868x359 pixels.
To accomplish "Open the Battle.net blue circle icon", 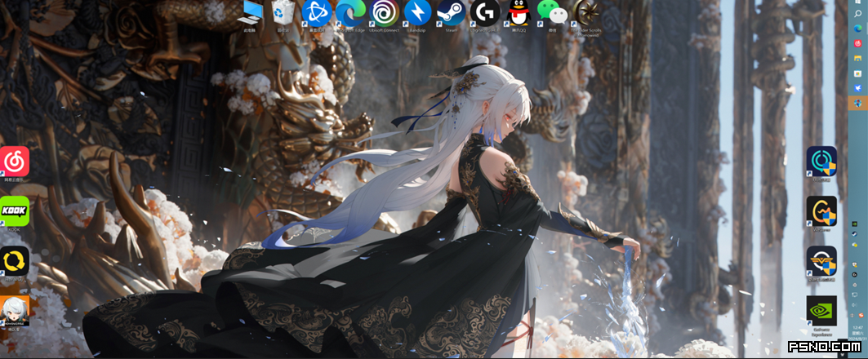I will pyautogui.click(x=317, y=15).
